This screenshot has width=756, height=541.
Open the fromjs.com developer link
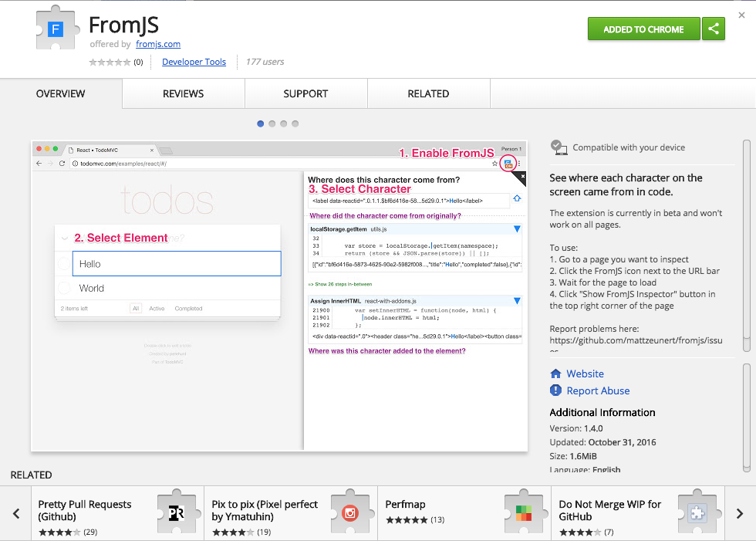158,44
